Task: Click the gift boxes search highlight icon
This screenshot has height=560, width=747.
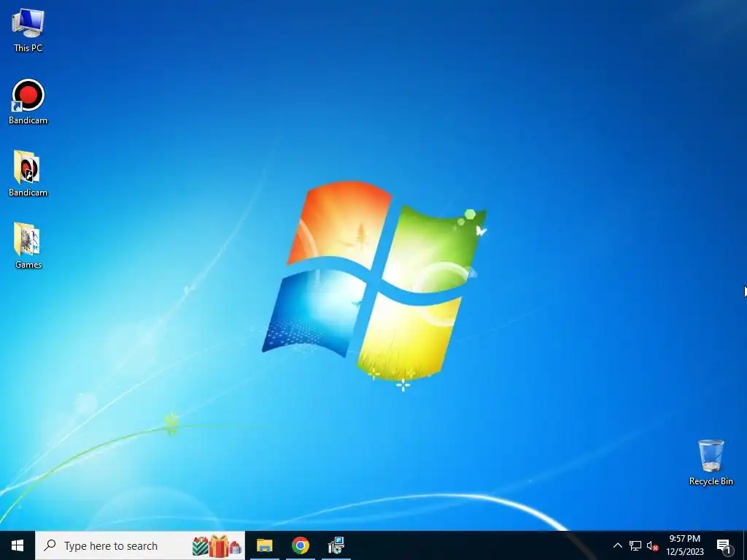Action: tap(217, 546)
